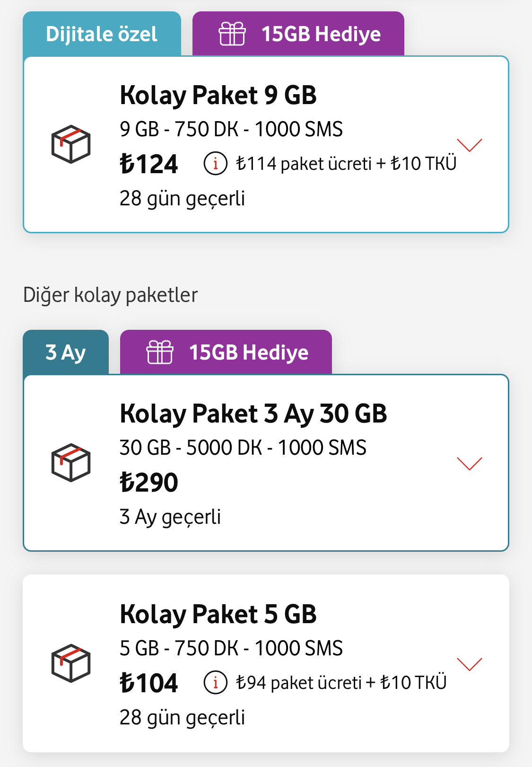Open the info icon beside ₺124 price
Screen dimensions: 532x767
coord(216,164)
